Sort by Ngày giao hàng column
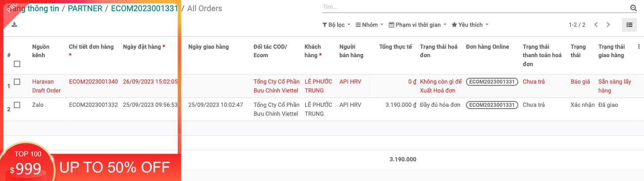Screen dimensions: 644x181 point(208,46)
